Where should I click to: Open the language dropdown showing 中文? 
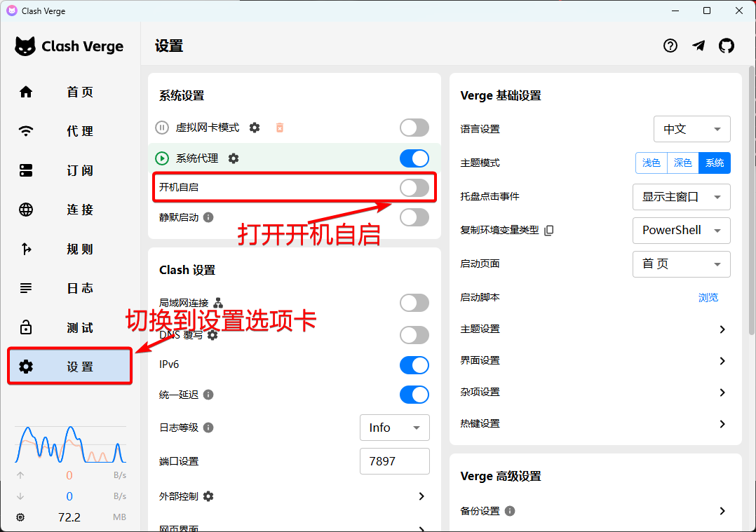point(691,129)
